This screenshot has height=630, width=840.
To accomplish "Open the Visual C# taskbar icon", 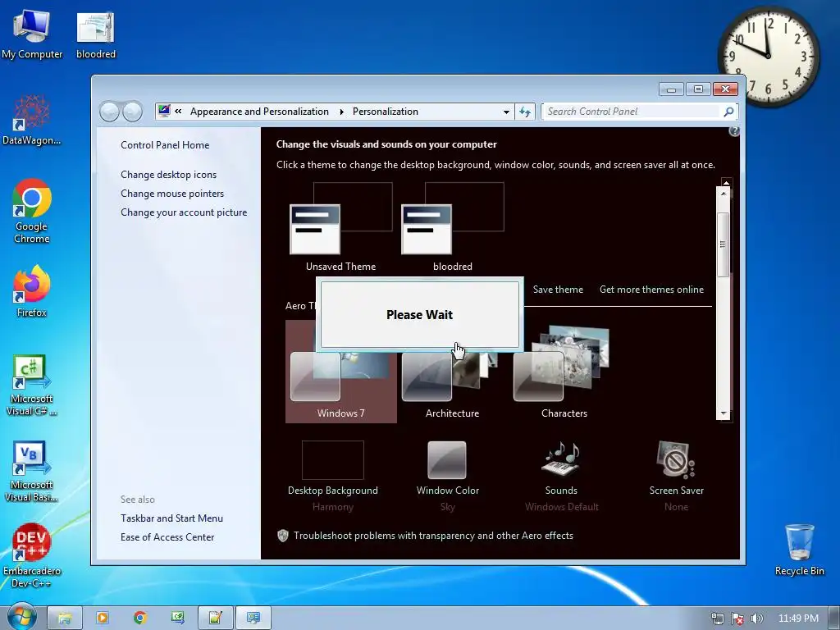I will tap(177, 619).
